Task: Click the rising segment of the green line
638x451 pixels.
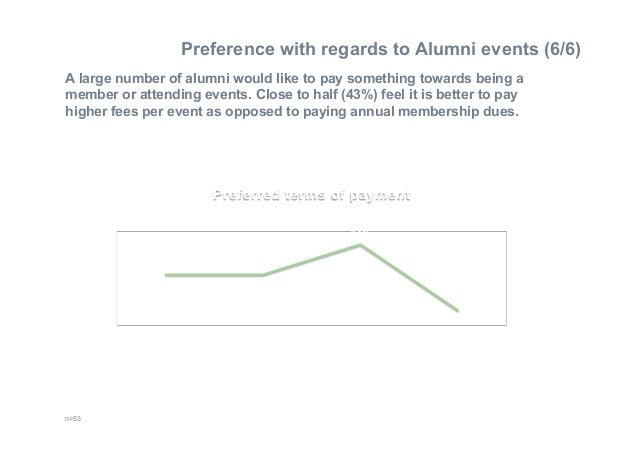Action: (312, 260)
